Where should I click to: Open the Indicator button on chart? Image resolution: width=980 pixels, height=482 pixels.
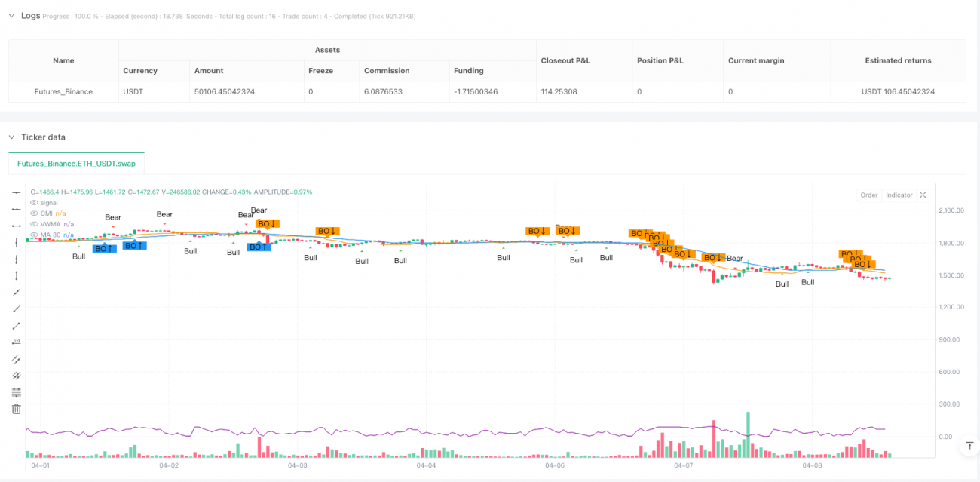(x=899, y=195)
